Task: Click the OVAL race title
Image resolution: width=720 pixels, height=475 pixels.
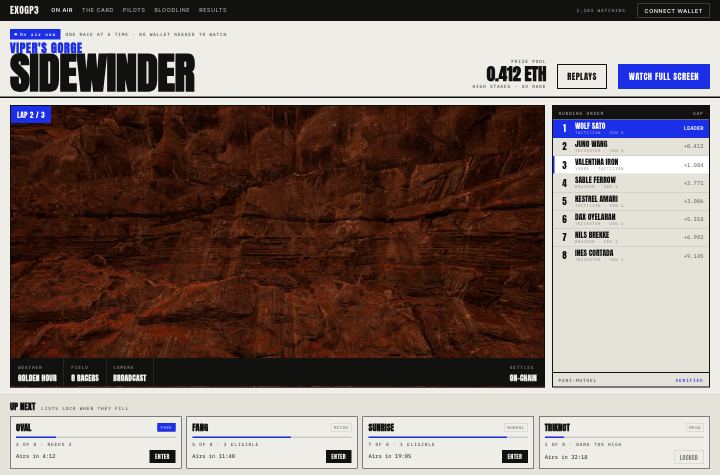Action: (24, 428)
